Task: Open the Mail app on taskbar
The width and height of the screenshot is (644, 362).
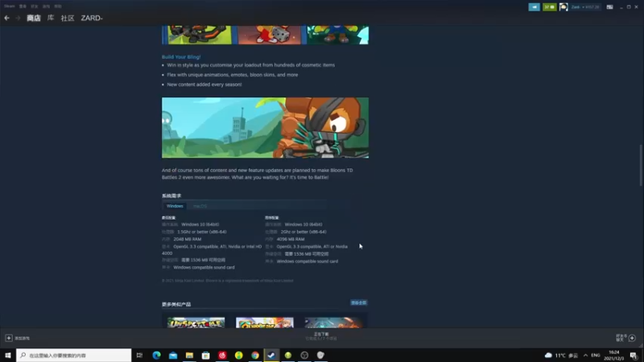Action: (x=173, y=355)
